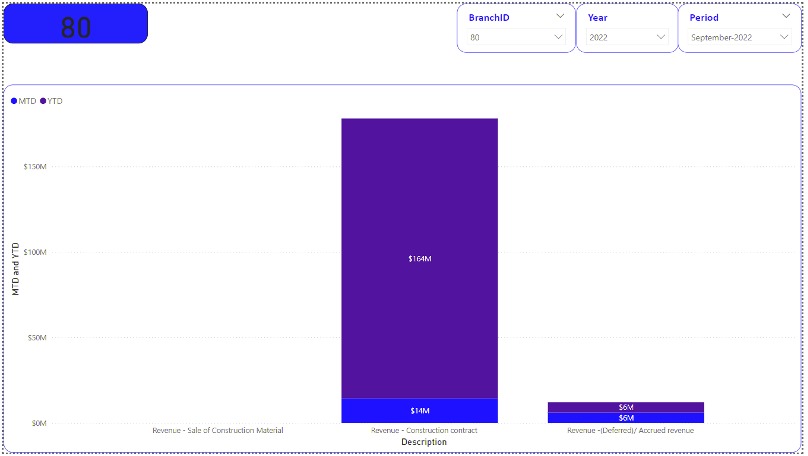Click the chevron in the BranchID slicer header
Screen dimensions: 808x456
[560, 17]
